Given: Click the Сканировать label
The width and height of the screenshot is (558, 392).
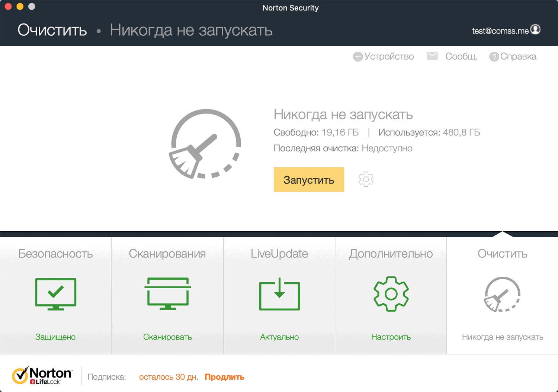Looking at the screenshot, I should [168, 337].
